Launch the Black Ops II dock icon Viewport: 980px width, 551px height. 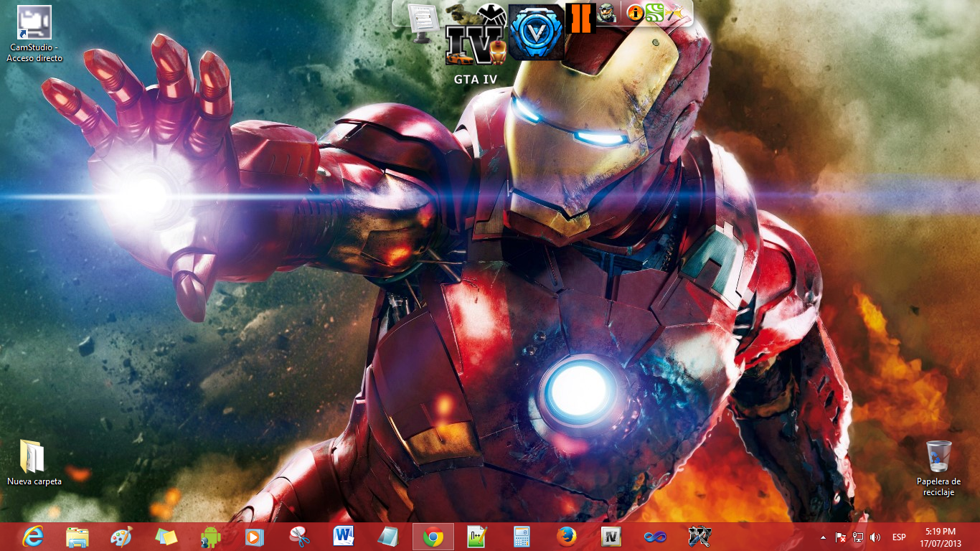(580, 19)
